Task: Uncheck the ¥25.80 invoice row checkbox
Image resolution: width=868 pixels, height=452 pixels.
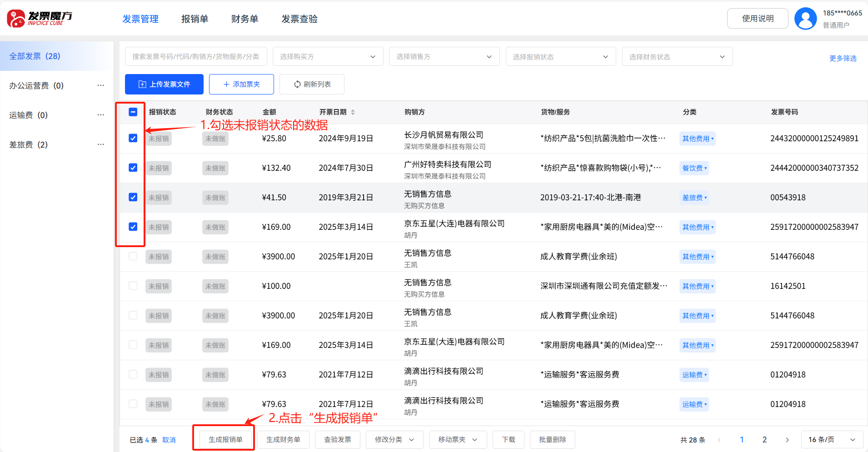Action: (x=133, y=138)
